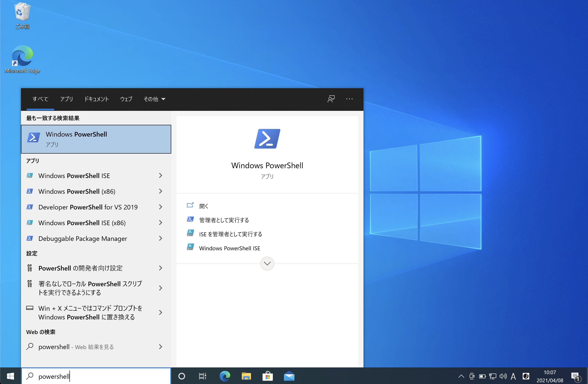The height and width of the screenshot is (384, 588).
Task: Click the Task View taskbar icon
Action: (202, 376)
